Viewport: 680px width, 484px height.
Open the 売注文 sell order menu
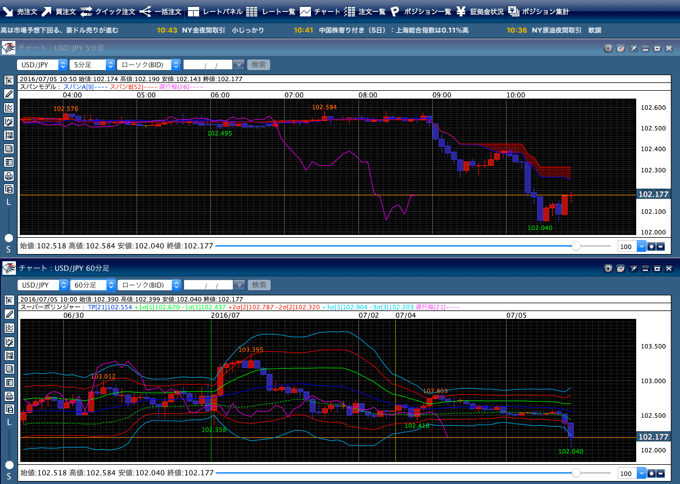pyautogui.click(x=20, y=12)
